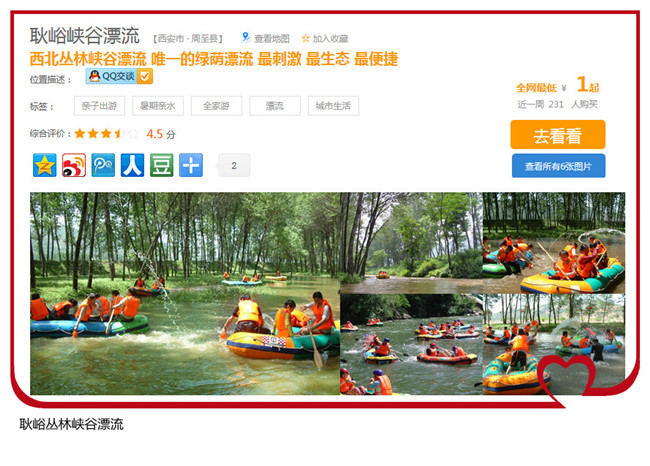This screenshot has height=466, width=650.
Task: Share to Tencent Weibo icon
Action: pos(103,165)
